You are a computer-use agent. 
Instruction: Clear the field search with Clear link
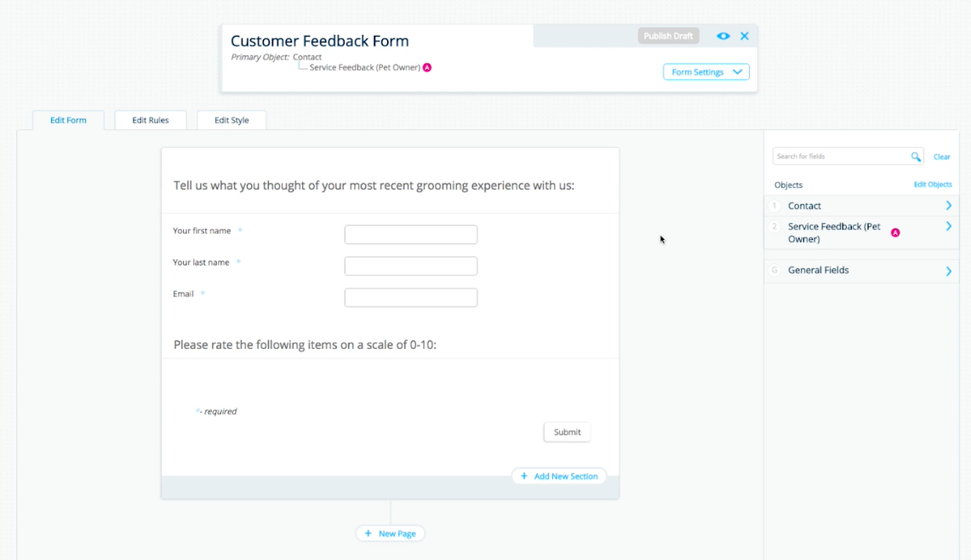[941, 157]
